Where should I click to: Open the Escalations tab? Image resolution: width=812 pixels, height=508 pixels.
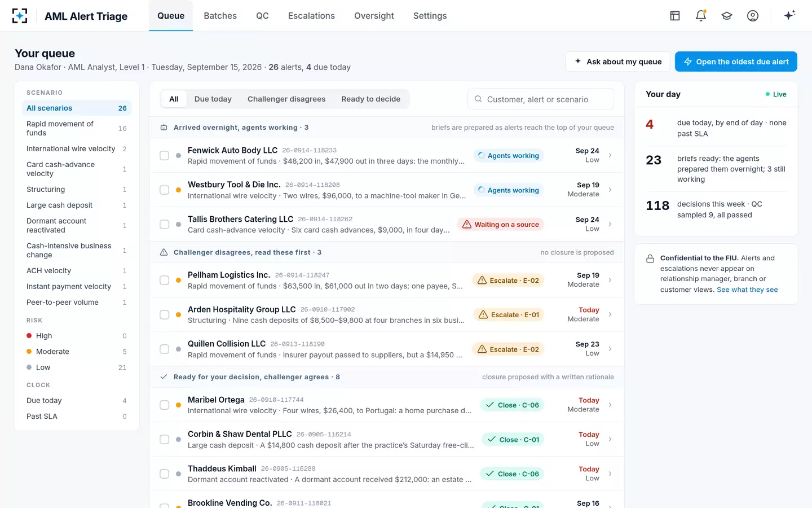tap(311, 16)
